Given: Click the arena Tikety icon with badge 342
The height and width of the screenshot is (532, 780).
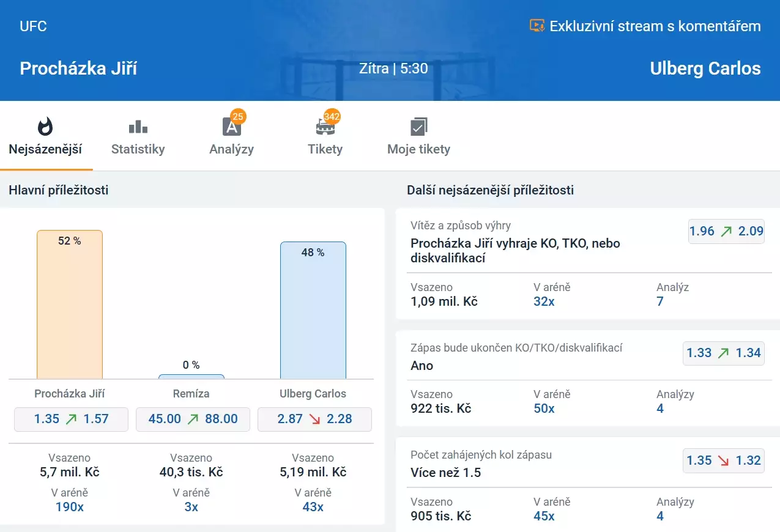Looking at the screenshot, I should coord(325,127).
